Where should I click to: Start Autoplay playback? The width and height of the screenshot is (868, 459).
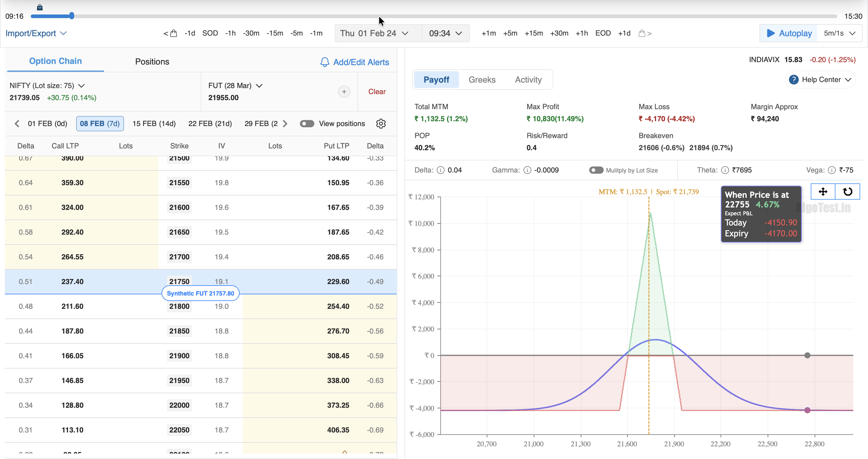[789, 33]
